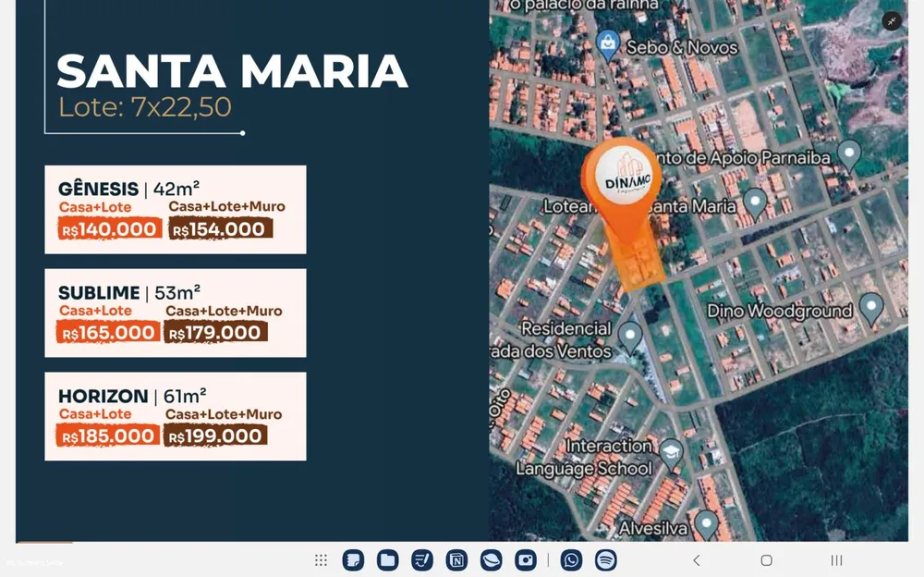Tap the Back navigation arrow
924x577 pixels.
(697, 559)
